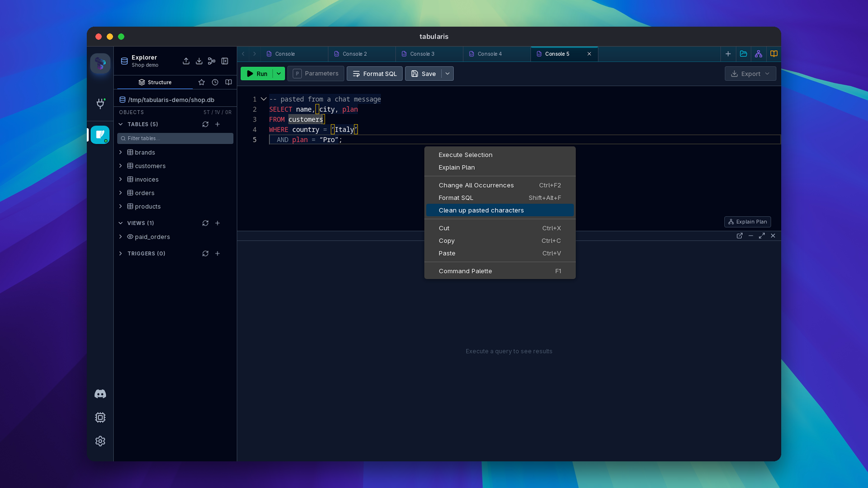
Task: Open Command Palette from context menu
Action: [500, 271]
